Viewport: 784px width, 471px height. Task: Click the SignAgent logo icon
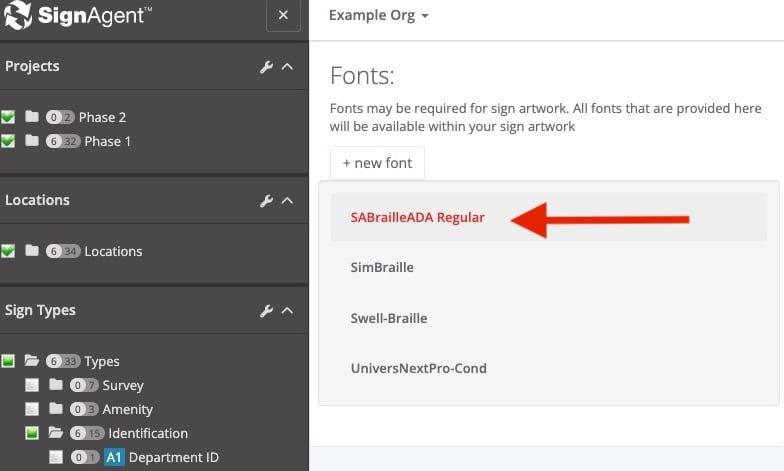(17, 16)
